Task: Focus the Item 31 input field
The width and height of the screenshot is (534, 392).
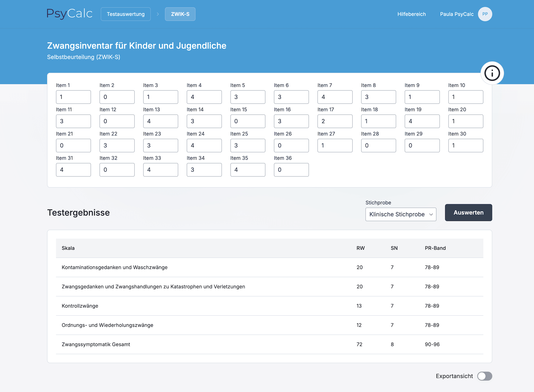Action: pos(73,170)
